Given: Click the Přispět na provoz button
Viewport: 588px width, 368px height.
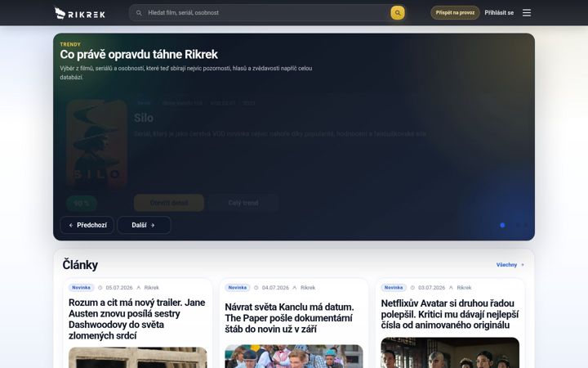Looking at the screenshot, I should pos(455,13).
